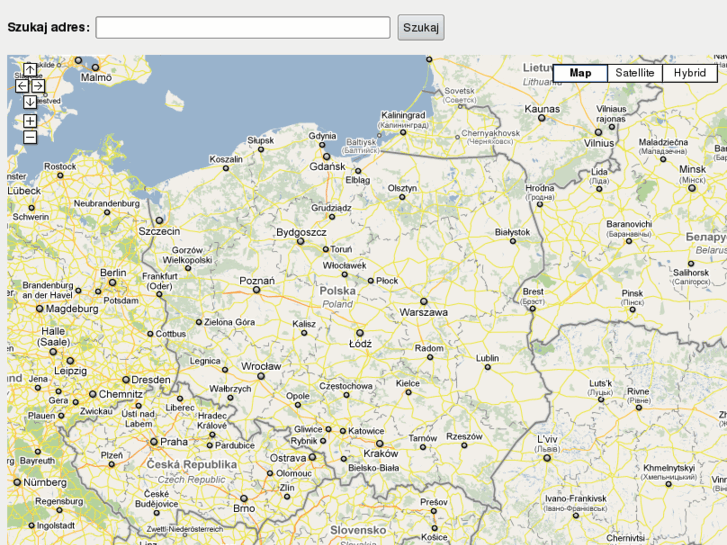Image resolution: width=727 pixels, height=545 pixels.
Task: Click the Kraków city marker
Action: [x=379, y=443]
